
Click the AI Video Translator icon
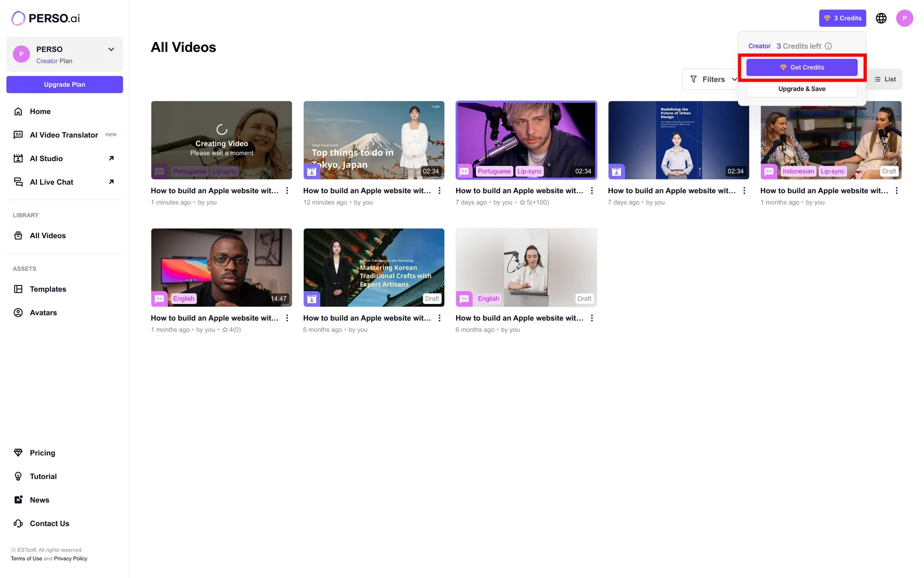tap(18, 135)
